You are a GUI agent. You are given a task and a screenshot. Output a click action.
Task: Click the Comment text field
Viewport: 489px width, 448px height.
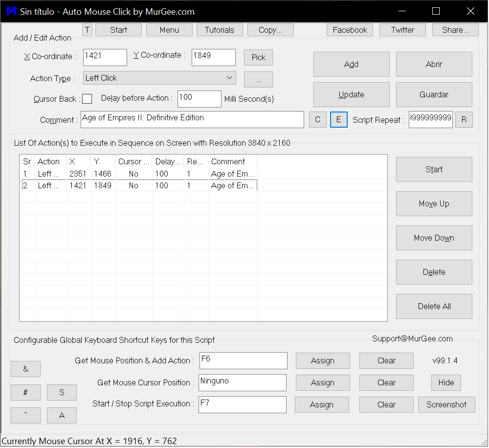(x=192, y=119)
